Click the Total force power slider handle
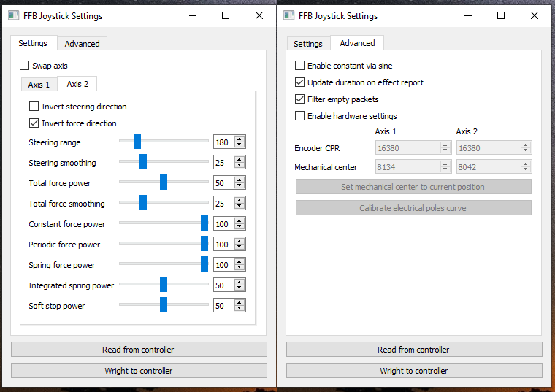The height and width of the screenshot is (392, 555). [x=164, y=182]
